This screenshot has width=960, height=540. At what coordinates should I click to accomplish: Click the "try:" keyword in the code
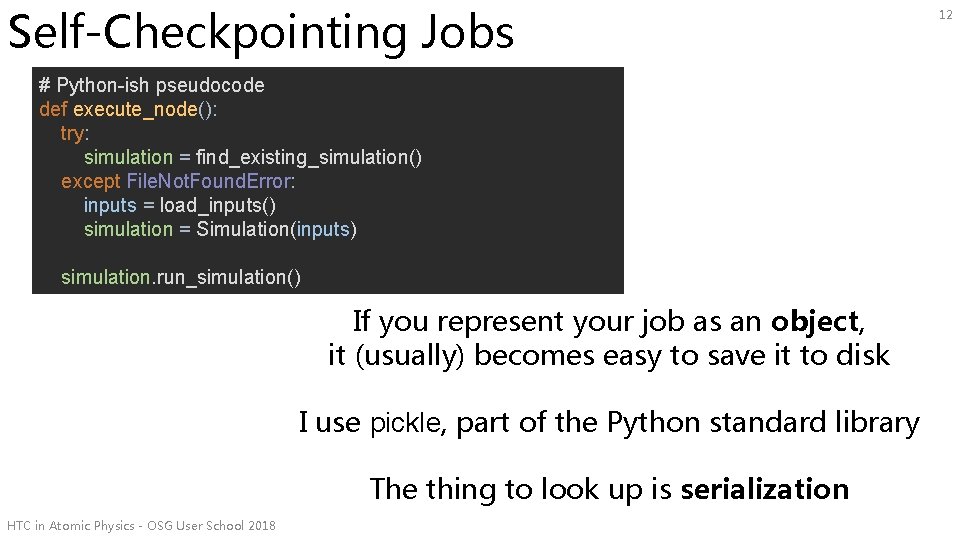click(x=74, y=133)
